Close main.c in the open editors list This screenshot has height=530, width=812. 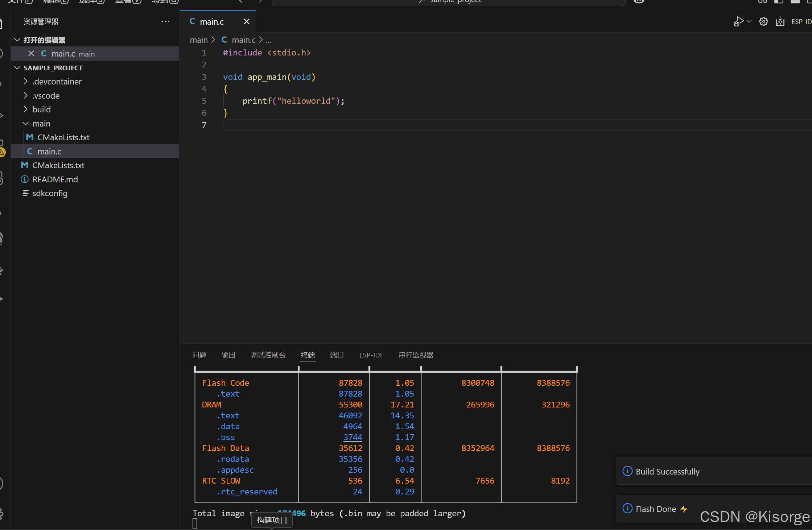(x=31, y=54)
